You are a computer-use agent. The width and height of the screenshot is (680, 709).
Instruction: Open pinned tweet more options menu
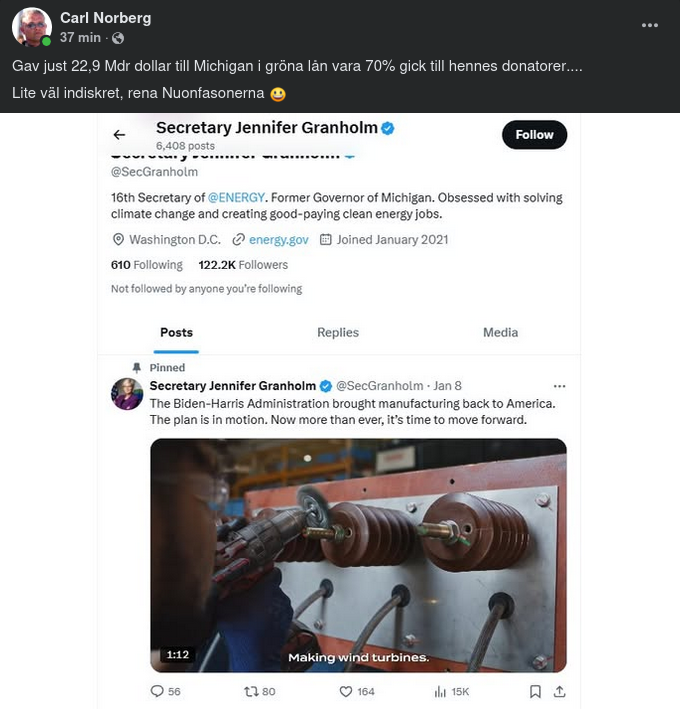point(559,386)
